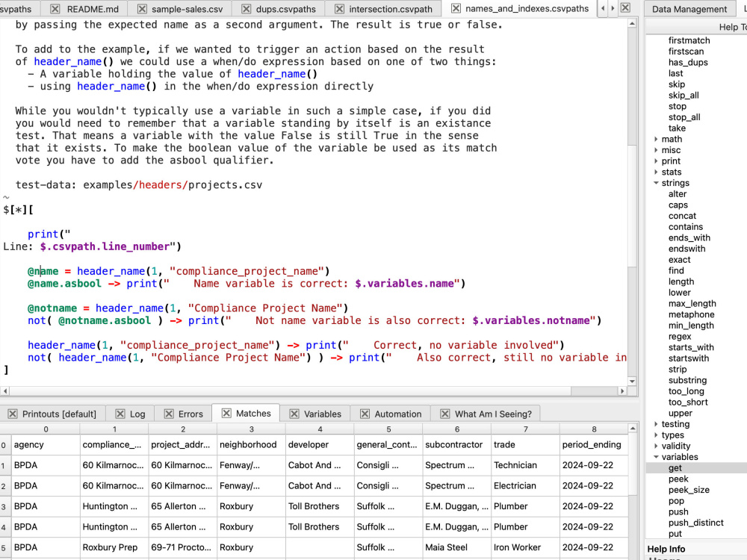This screenshot has width=747, height=560.
Task: Click the scroll-tabs-left arrow in the editor tab bar
Action: (603, 8)
